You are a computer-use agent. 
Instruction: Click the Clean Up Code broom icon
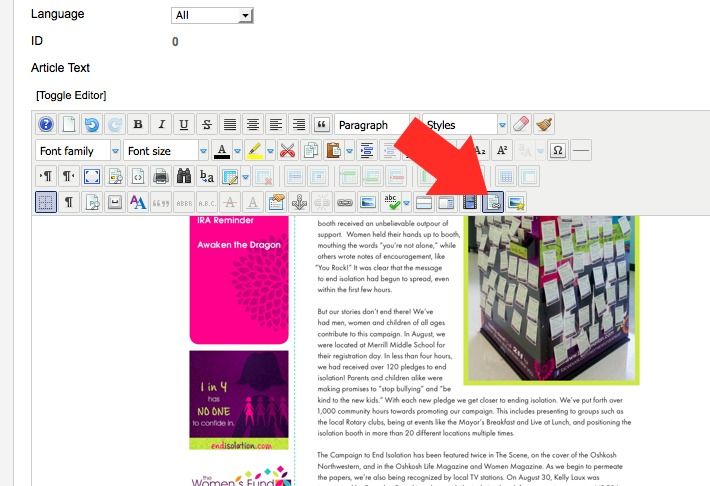pos(544,125)
